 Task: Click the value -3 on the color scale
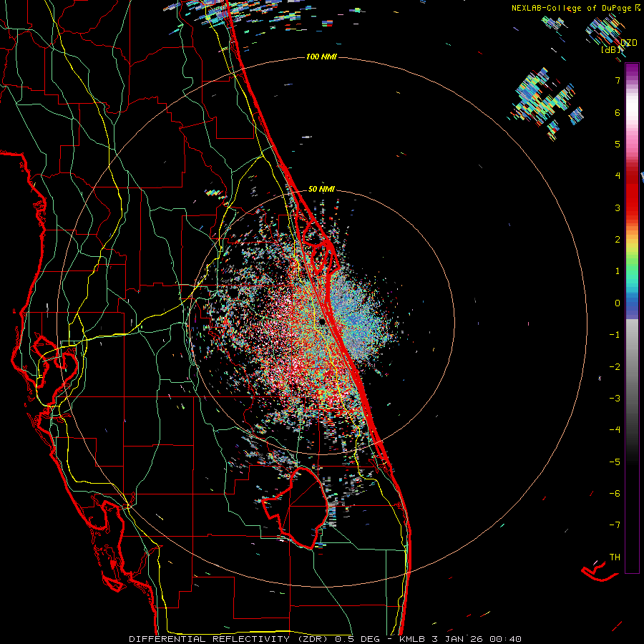[615, 399]
